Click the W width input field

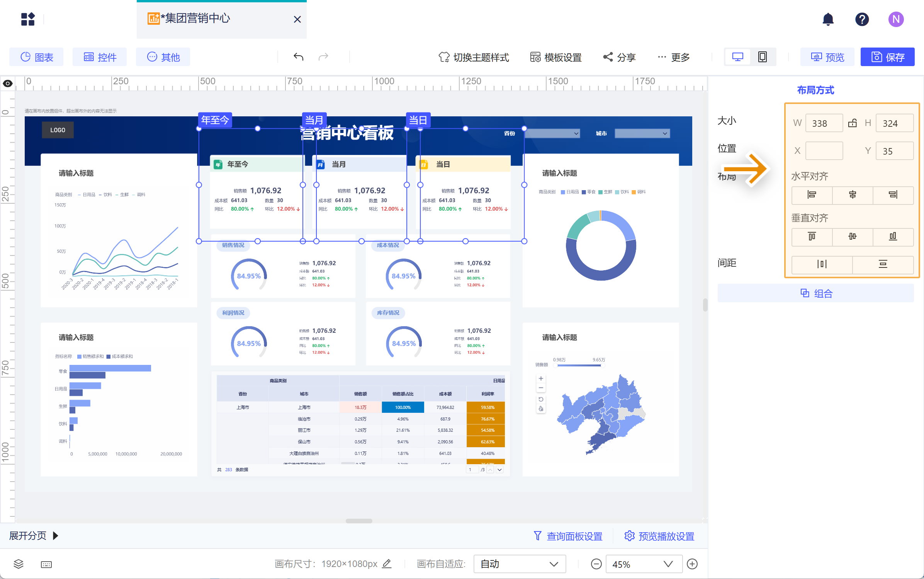tap(824, 123)
